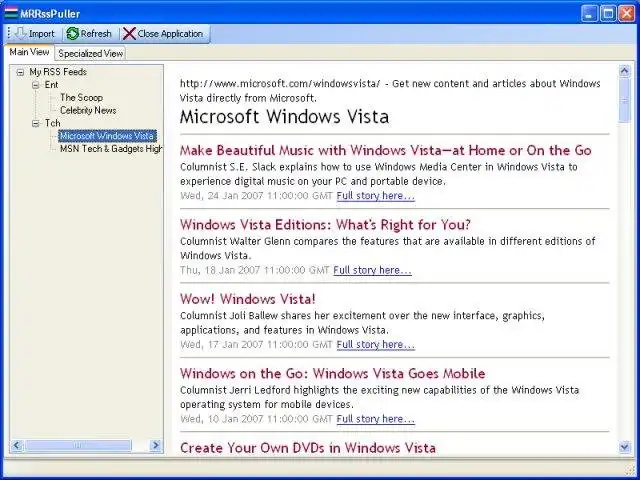The image size is (640, 480).
Task: Collapse the Ent folder in the tree
Action: click(36, 85)
